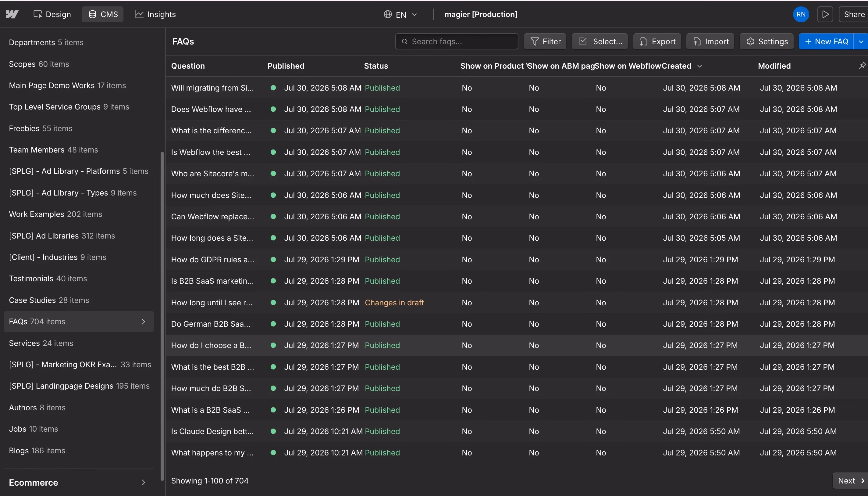Open the EN locale dropdown
Screen dimensions: 868x496
tap(400, 14)
